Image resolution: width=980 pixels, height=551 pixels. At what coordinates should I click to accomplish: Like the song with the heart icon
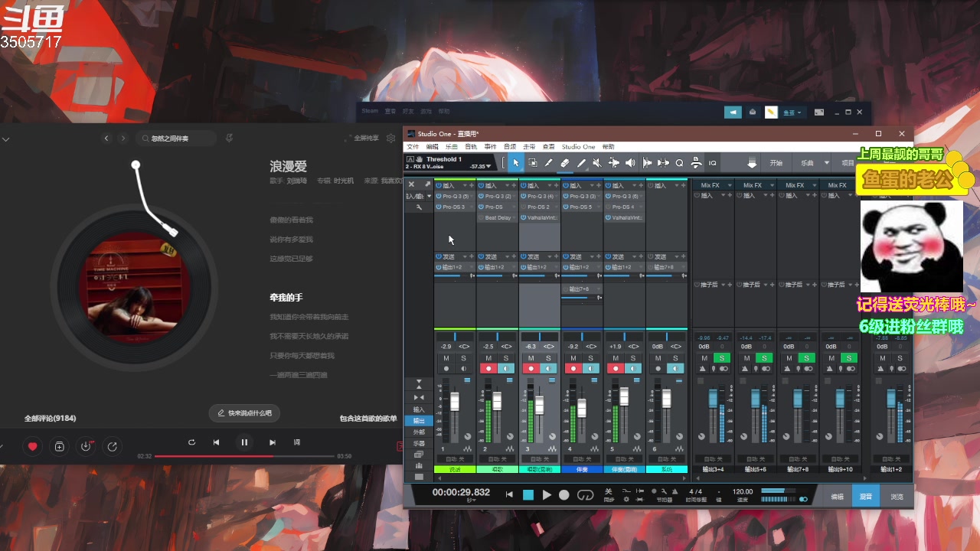click(x=32, y=446)
